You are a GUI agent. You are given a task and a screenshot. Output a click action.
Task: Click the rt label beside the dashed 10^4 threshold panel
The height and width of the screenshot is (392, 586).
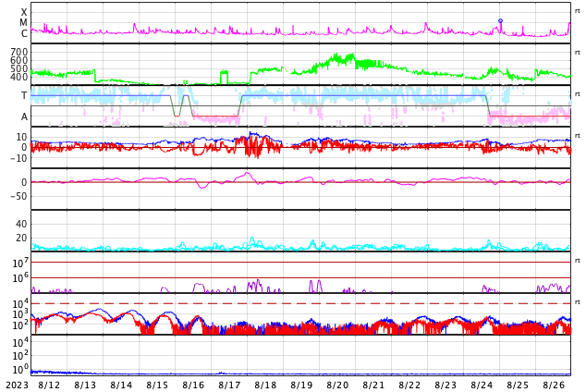coord(578,302)
